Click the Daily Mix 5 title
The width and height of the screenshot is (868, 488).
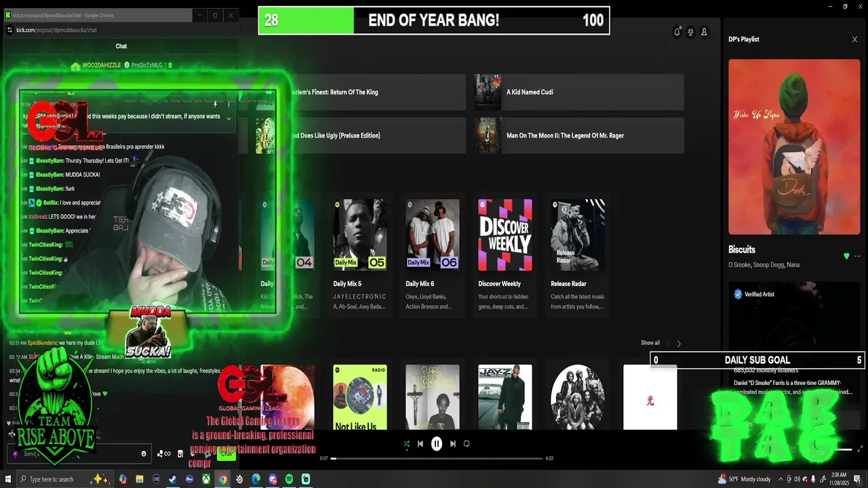[347, 284]
